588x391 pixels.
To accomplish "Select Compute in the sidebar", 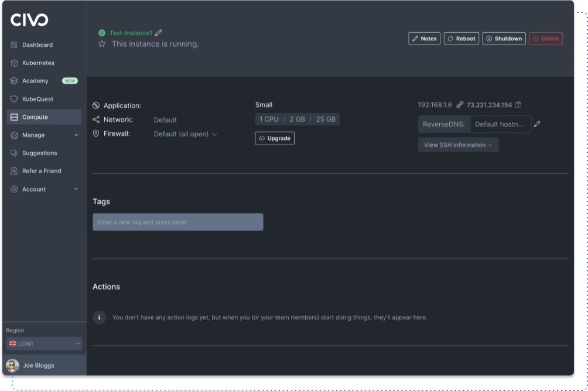I will pyautogui.click(x=43, y=117).
